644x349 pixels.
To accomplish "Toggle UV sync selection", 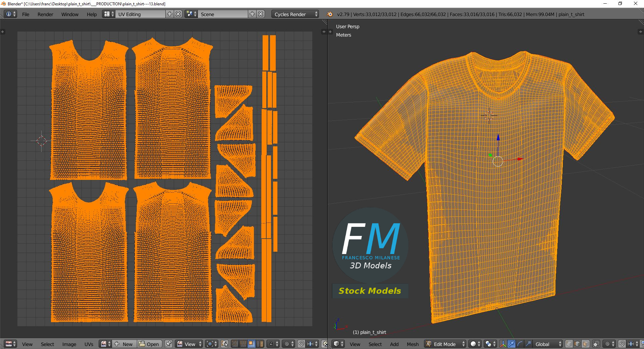I will (x=225, y=344).
